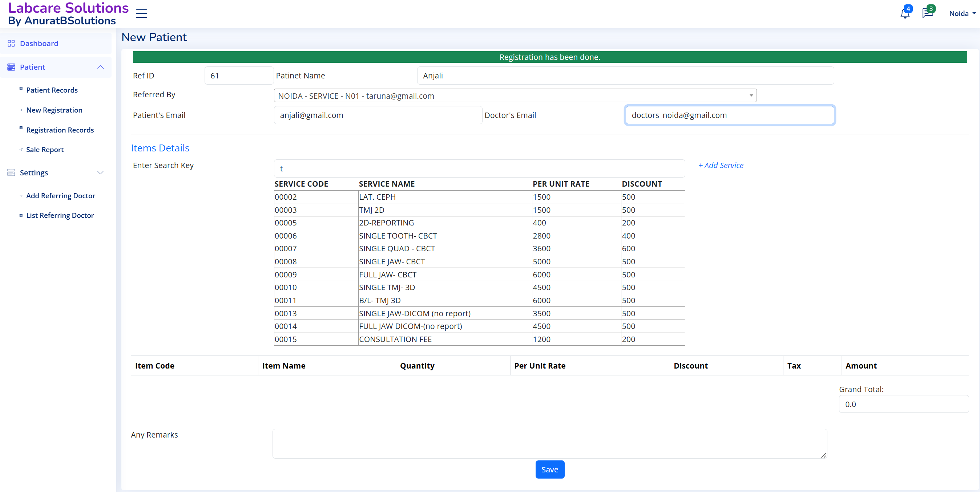The height and width of the screenshot is (492, 980).
Task: Click the Patient section icon
Action: coord(11,67)
